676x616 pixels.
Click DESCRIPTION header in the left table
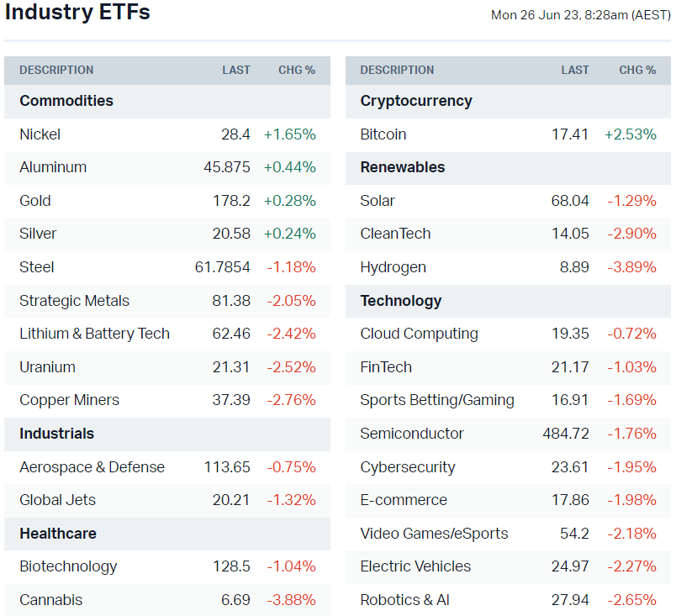click(x=56, y=70)
